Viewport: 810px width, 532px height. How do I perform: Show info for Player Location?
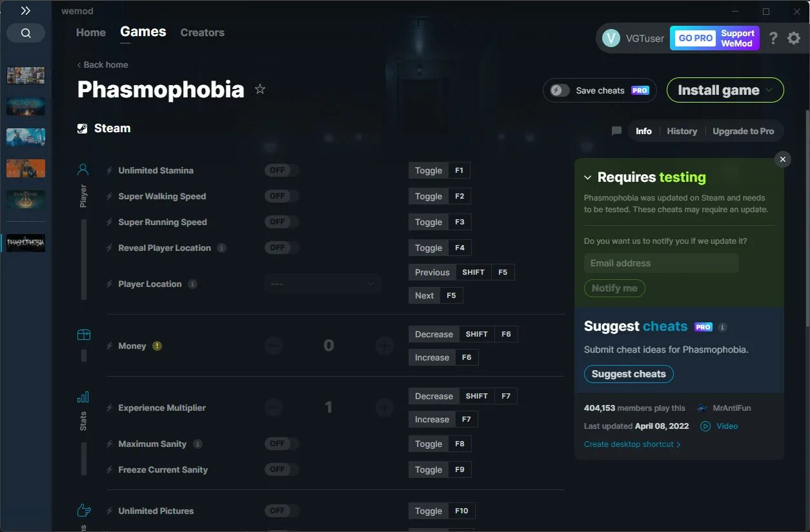coord(192,284)
